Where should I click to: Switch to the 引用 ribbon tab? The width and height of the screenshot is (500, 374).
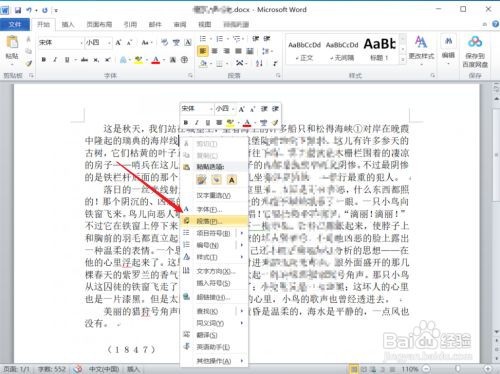point(130,24)
